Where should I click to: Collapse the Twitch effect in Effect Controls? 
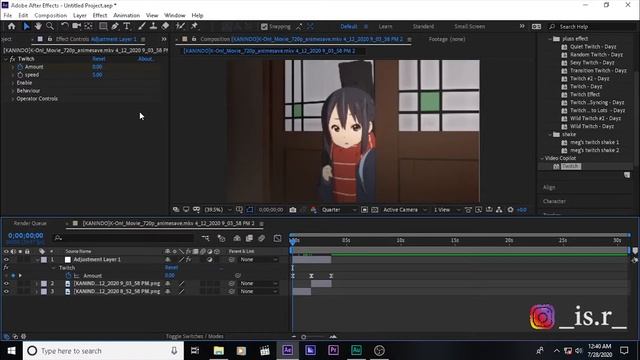(x=6, y=59)
